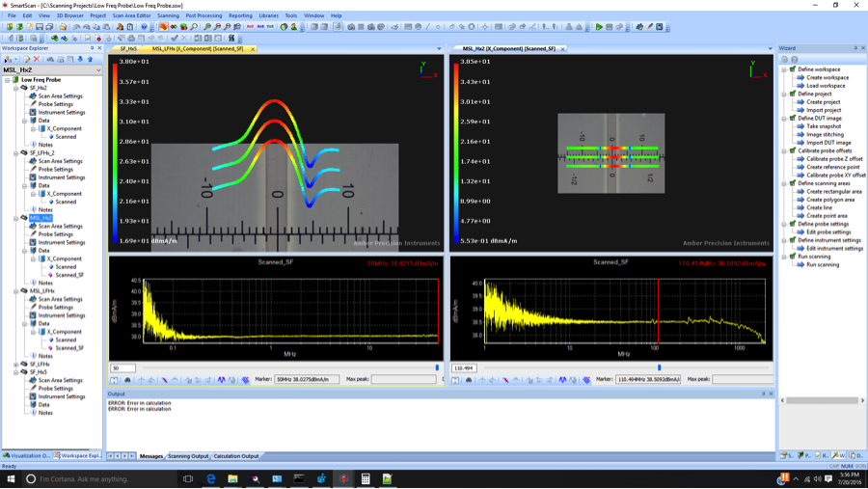Click Run scanning in the Wizard
The image size is (868, 489).
pos(823,264)
